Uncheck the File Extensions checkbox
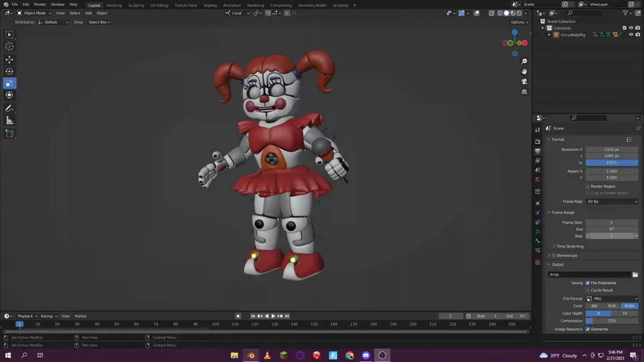The width and height of the screenshot is (644, 362). point(587,283)
